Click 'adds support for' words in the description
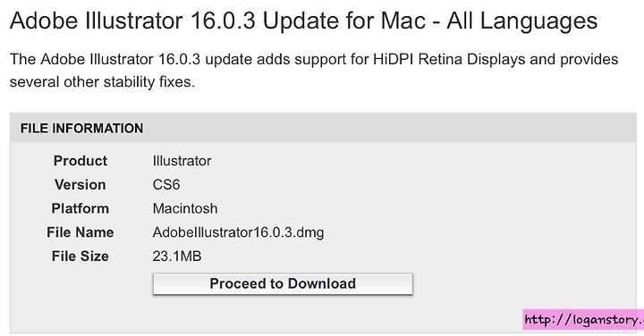Image resolution: width=644 pixels, height=336 pixels. (312, 60)
